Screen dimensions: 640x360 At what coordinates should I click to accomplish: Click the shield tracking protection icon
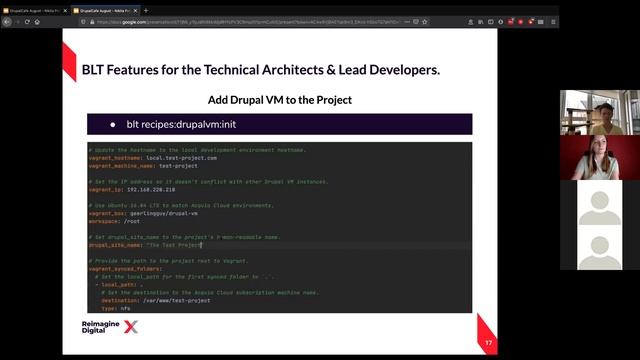point(84,22)
